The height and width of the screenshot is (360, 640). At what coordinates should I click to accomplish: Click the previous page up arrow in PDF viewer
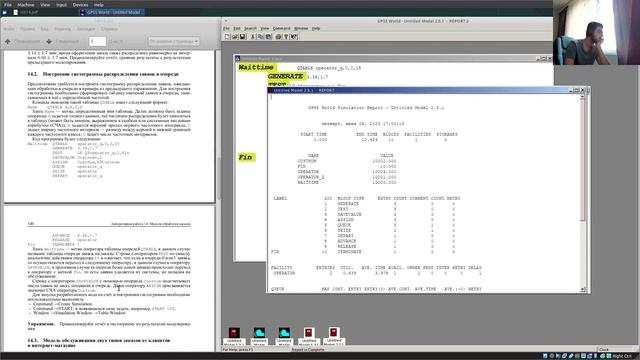(8, 41)
